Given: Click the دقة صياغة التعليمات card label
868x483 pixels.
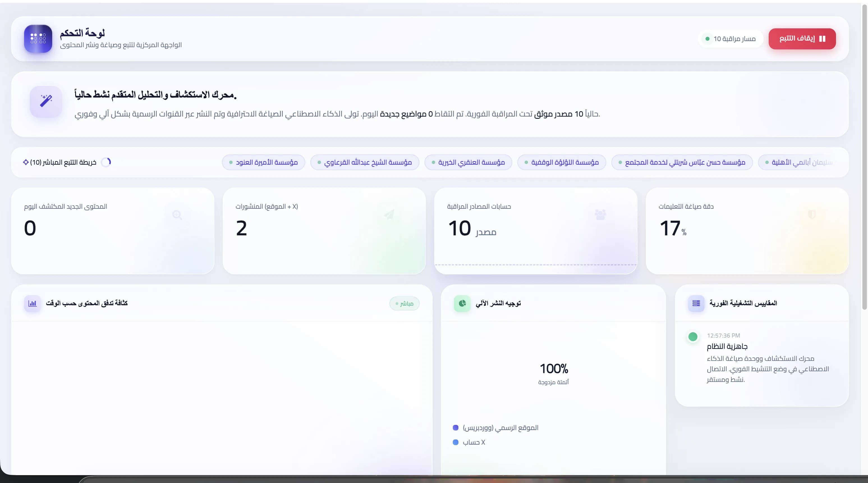Looking at the screenshot, I should tap(686, 206).
